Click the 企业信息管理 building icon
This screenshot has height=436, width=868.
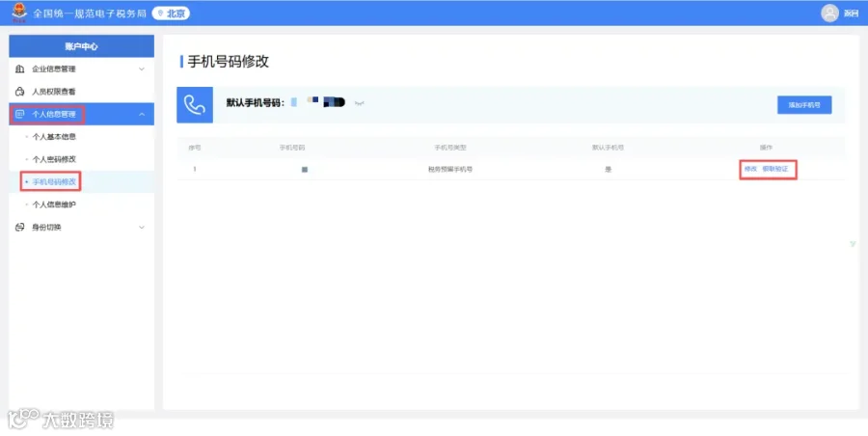20,68
